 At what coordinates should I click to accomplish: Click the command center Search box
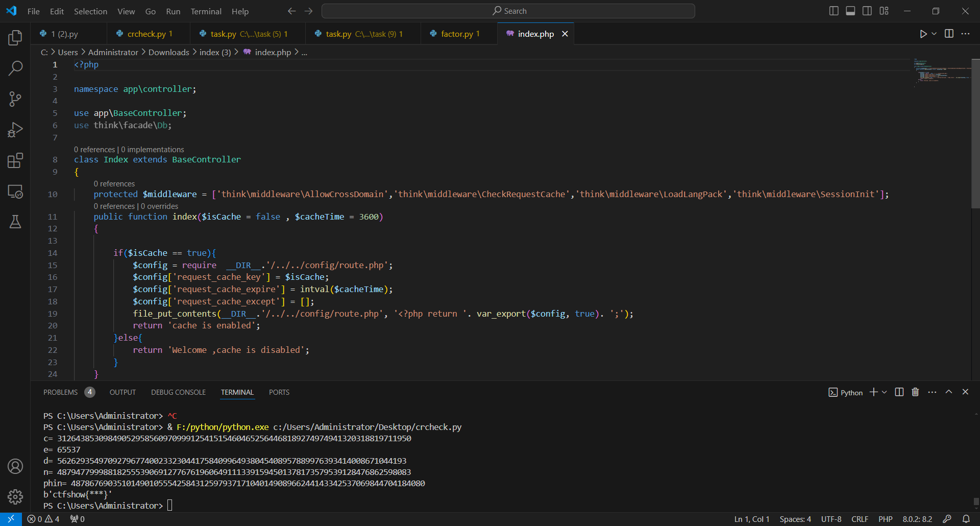click(508, 11)
